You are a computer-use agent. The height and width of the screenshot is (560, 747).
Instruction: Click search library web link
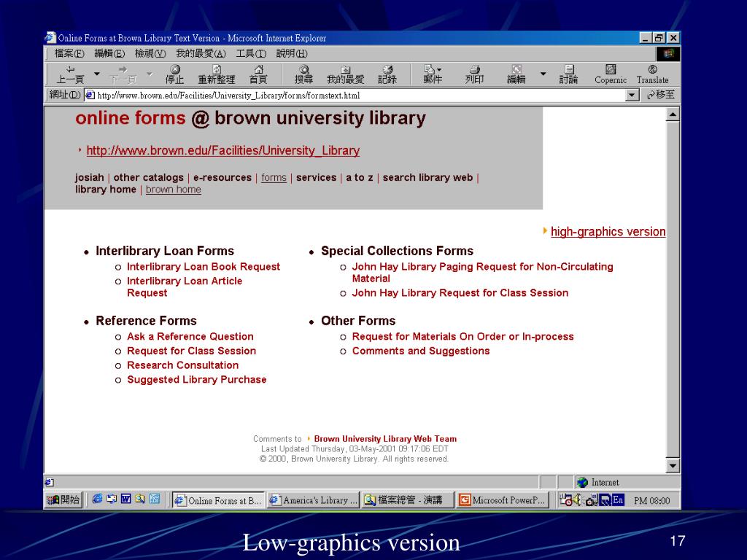pyautogui.click(x=427, y=178)
